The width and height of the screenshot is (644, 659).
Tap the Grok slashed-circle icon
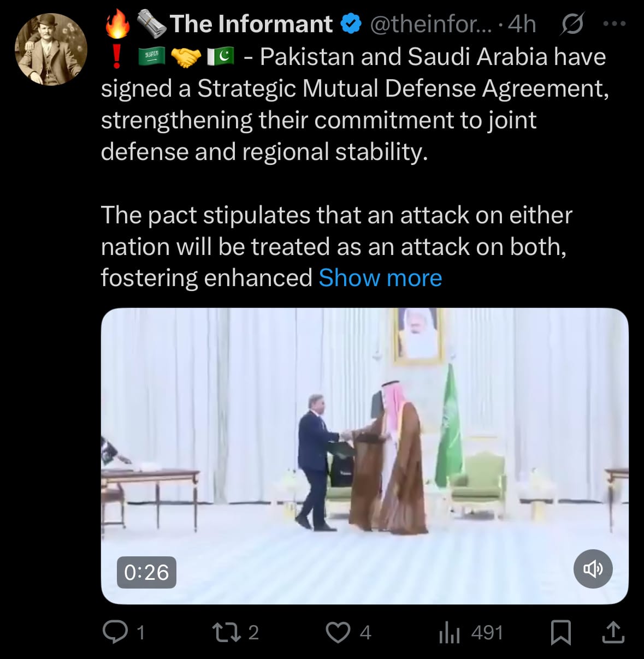coord(572,24)
